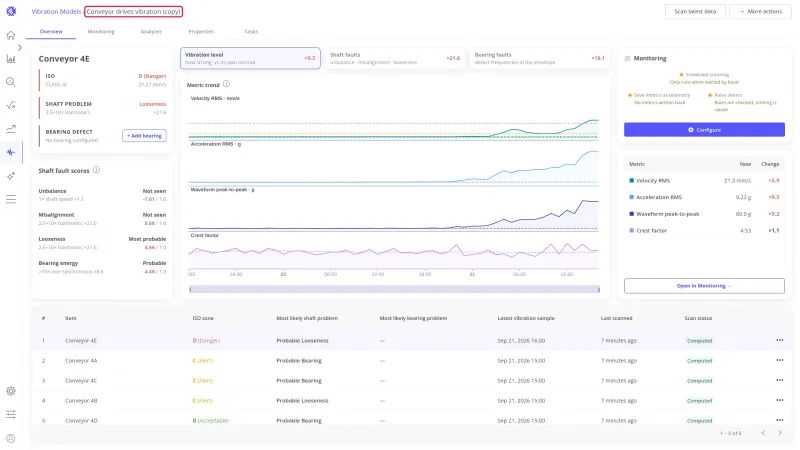The width and height of the screenshot is (800, 450).
Task: Open row actions menu for Conveyor 4C
Action: pos(779,380)
